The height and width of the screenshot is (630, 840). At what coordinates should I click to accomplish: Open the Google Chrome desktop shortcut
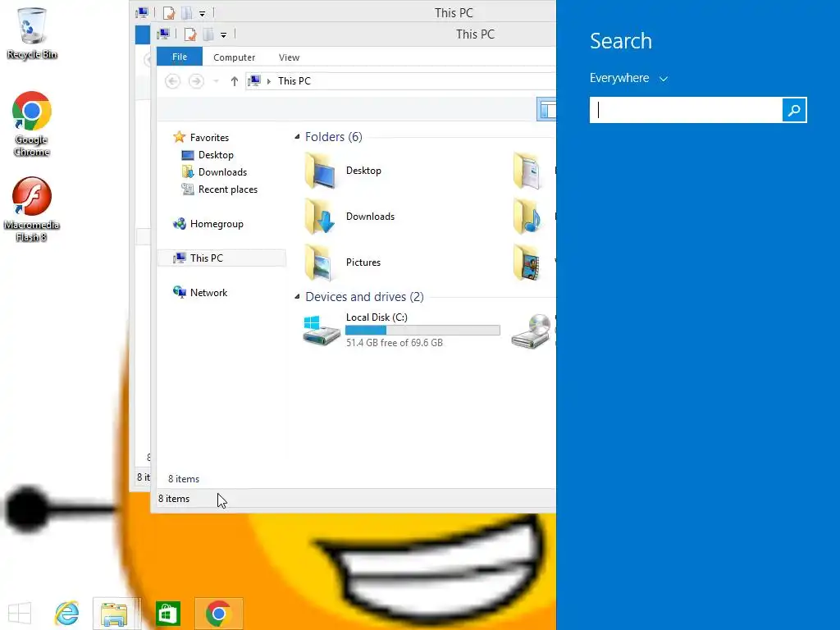(32, 124)
